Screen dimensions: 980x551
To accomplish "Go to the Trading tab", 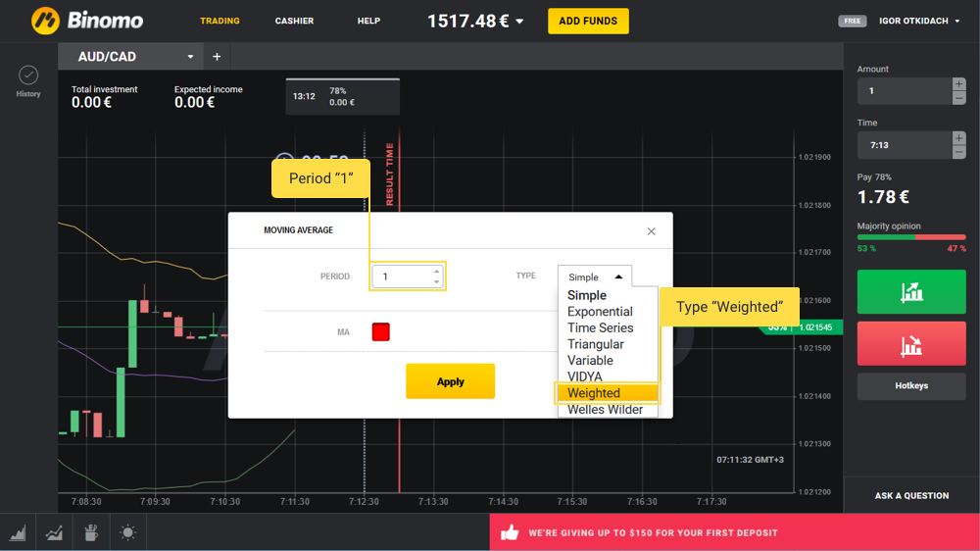I will click(x=220, y=22).
